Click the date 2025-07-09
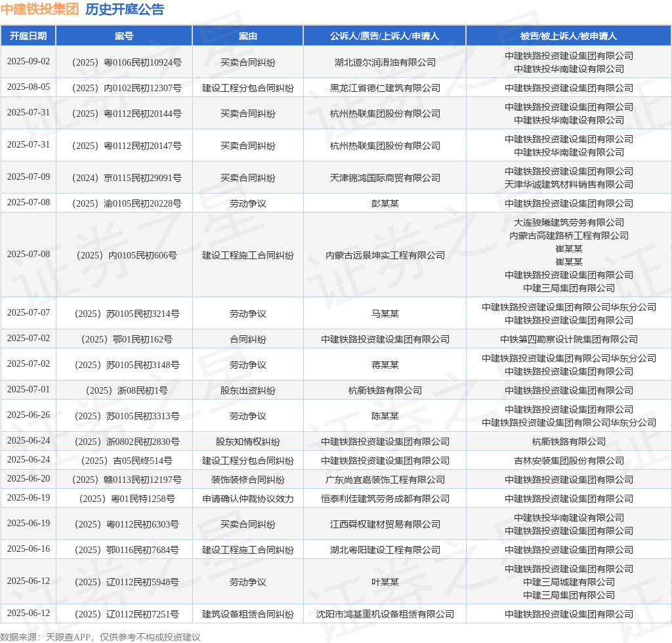This screenshot has width=672, height=643. tap(28, 176)
